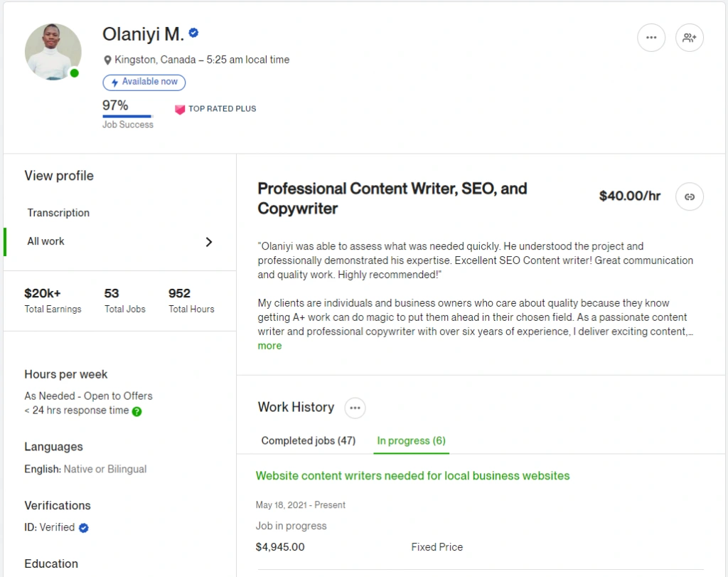Click the copy profile link icon

click(x=689, y=196)
